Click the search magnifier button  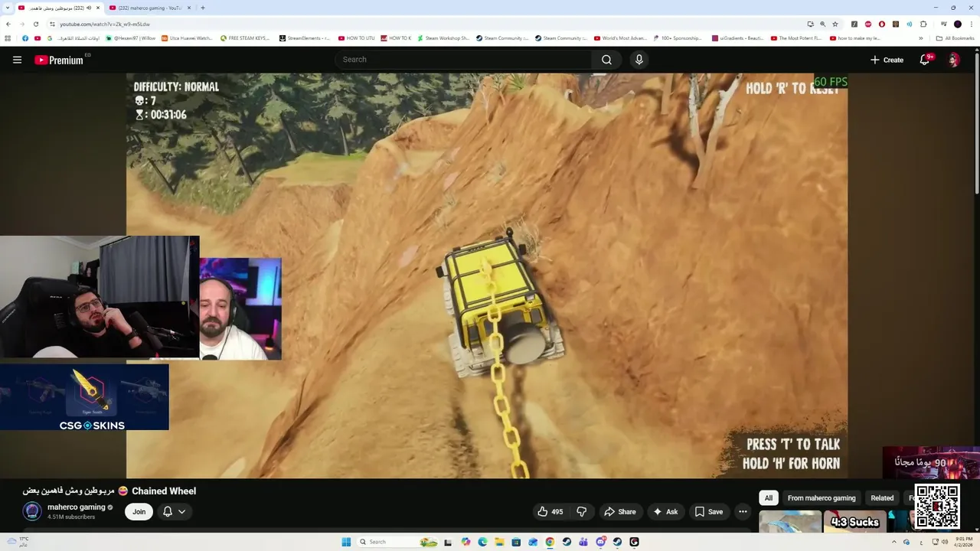pos(606,60)
